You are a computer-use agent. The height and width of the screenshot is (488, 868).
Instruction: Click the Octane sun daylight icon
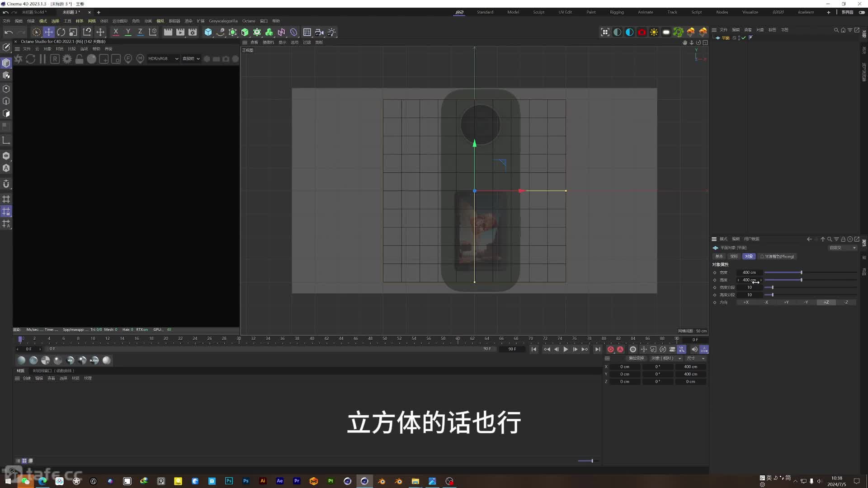pos(654,32)
